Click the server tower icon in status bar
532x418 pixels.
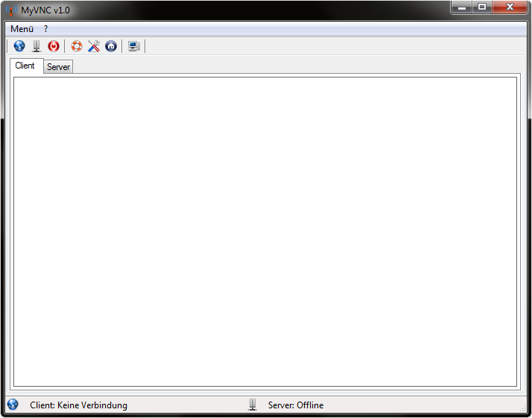tap(253, 405)
